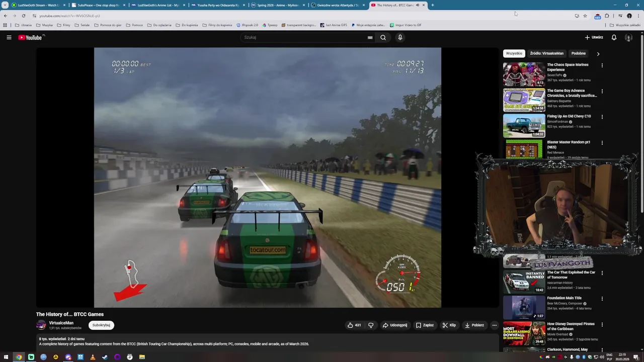Open VirtualceMan channel name link
The width and height of the screenshot is (644, 362).
click(61, 323)
